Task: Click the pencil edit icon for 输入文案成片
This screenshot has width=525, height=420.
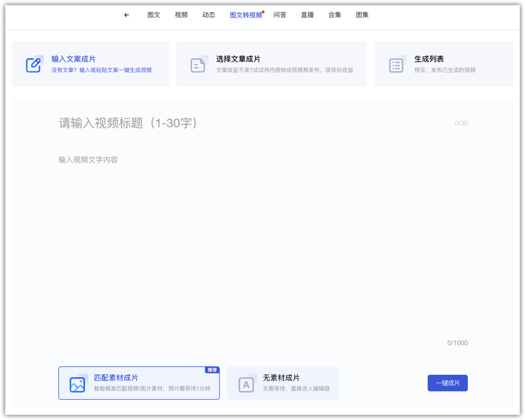Action: pos(34,65)
